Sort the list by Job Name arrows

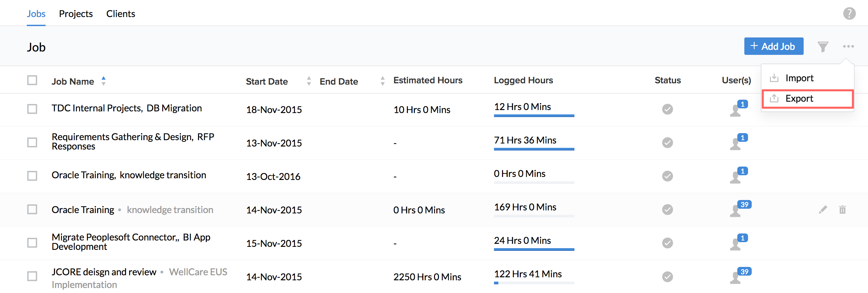coord(104,81)
